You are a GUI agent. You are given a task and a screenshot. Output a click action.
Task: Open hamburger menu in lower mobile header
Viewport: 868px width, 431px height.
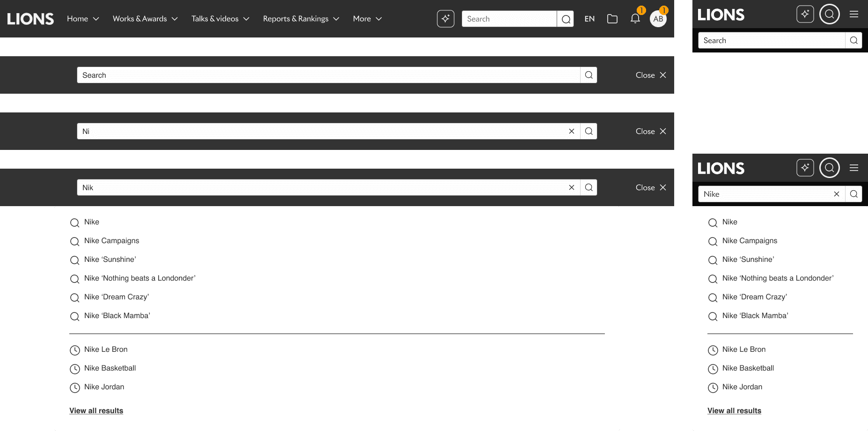click(854, 168)
